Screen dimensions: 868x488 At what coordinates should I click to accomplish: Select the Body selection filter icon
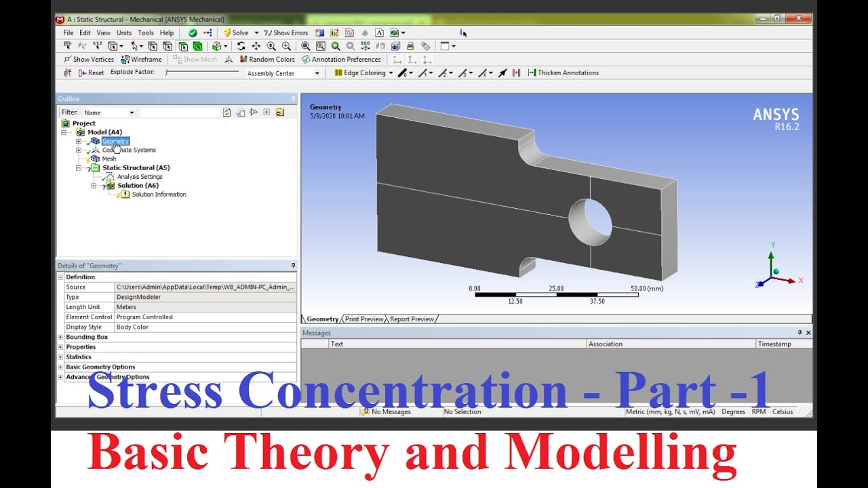click(x=197, y=46)
